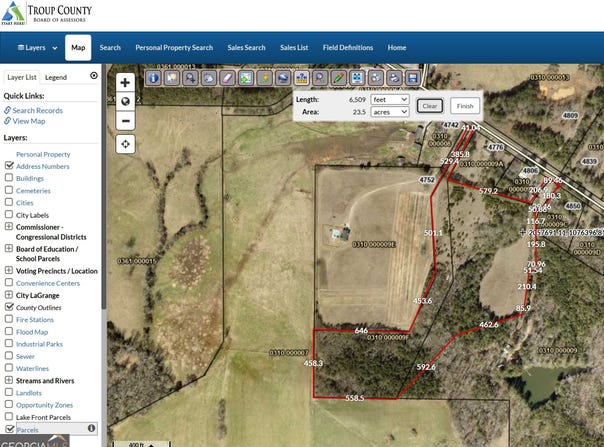This screenshot has height=447, width=604.
Task: Go to the Home menu item
Action: pos(397,48)
